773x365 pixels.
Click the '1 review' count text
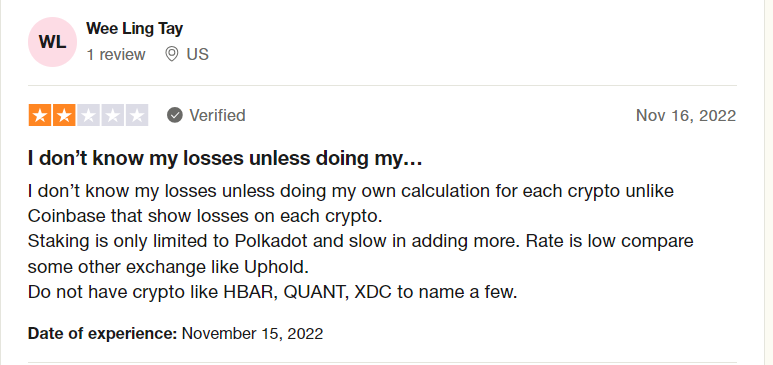click(116, 54)
